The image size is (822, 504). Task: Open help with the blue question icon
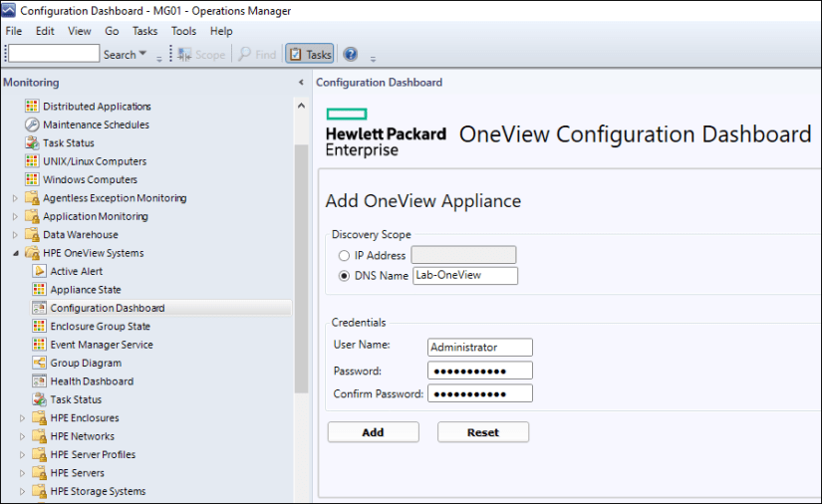point(350,54)
